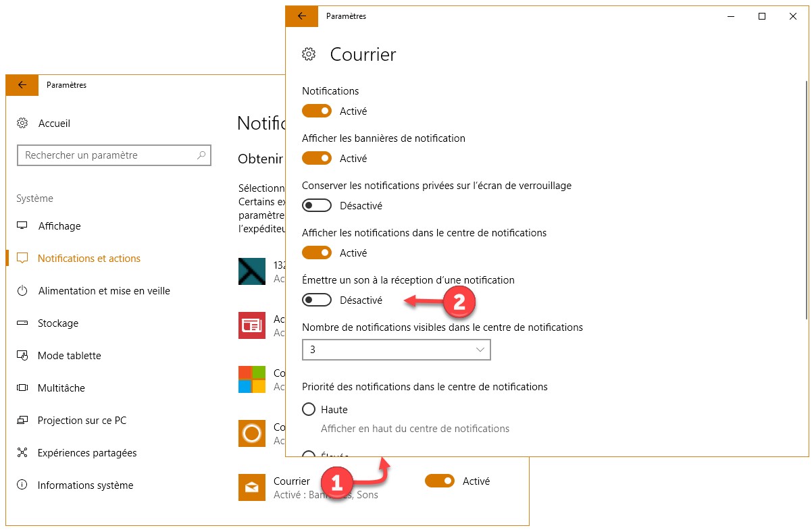Image resolution: width=812 pixels, height=532 pixels.
Task: Click the orange Cortana circle icon
Action: pyautogui.click(x=252, y=433)
